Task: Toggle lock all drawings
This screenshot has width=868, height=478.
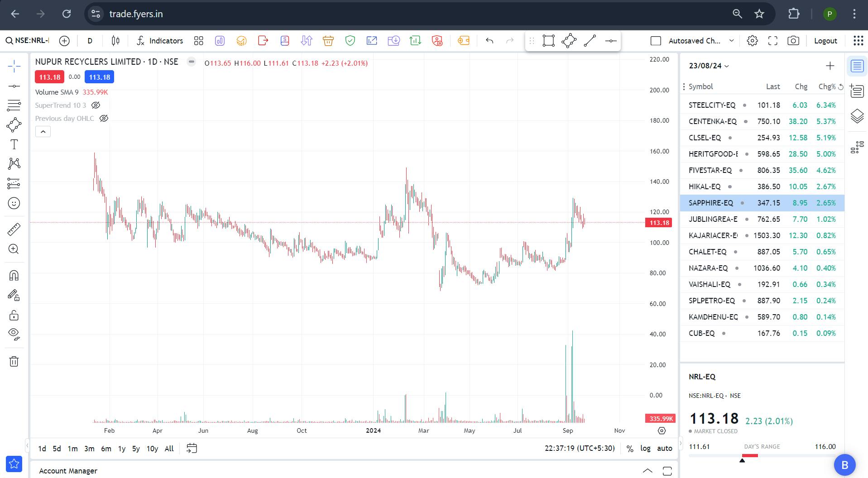Action: tap(14, 315)
